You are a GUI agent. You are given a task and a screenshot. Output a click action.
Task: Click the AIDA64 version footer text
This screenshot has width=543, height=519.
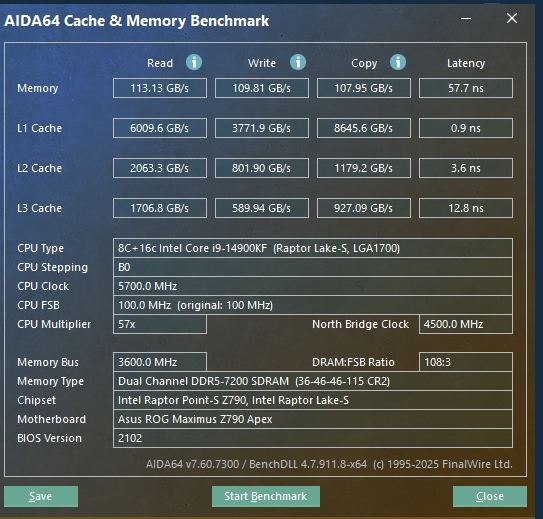pyautogui.click(x=329, y=464)
